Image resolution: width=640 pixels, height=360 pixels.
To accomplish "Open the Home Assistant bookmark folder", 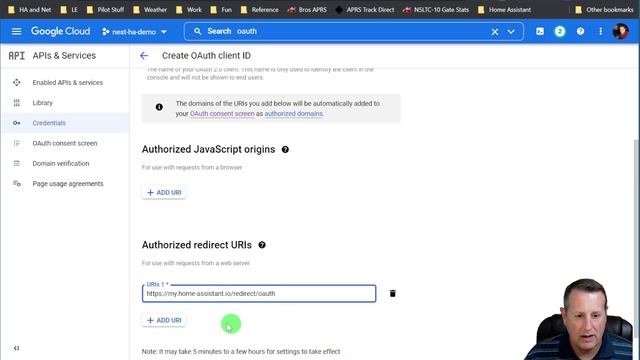I will (x=504, y=9).
